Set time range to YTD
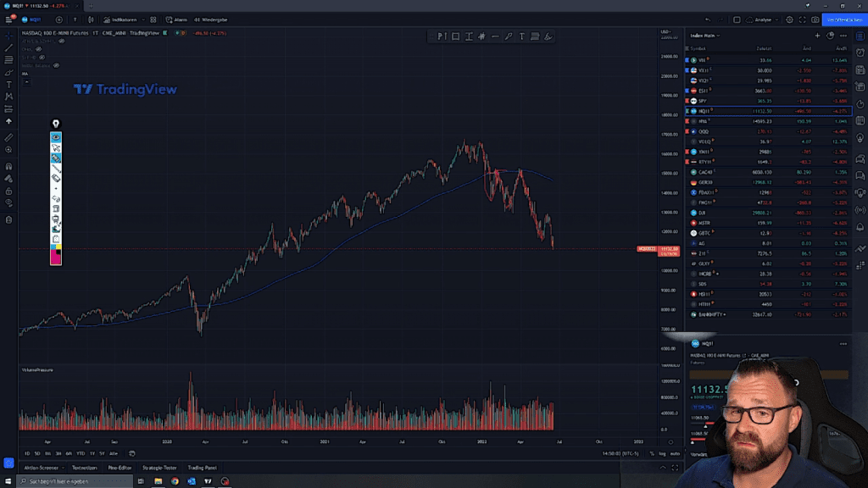Image resolution: width=868 pixels, height=488 pixels. click(80, 454)
